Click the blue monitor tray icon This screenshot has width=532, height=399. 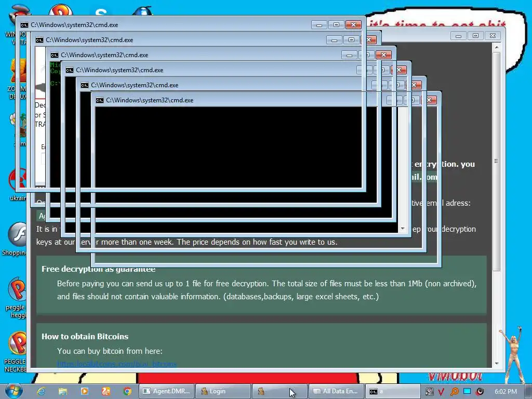(467, 391)
